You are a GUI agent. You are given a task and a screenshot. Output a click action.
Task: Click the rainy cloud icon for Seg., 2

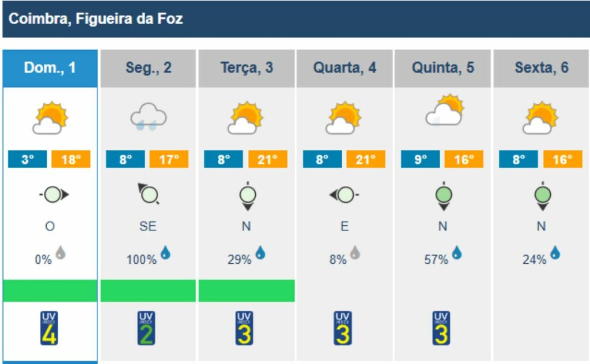(x=148, y=117)
